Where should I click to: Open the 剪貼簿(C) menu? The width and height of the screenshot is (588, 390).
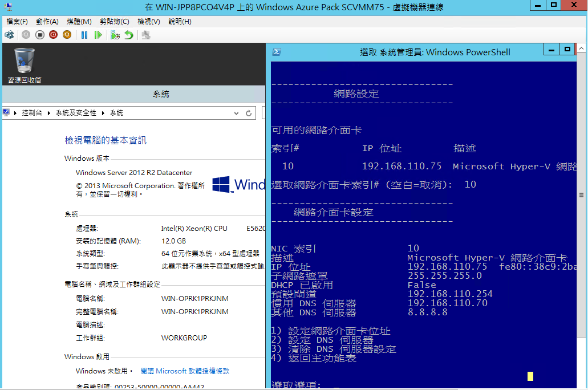click(115, 22)
